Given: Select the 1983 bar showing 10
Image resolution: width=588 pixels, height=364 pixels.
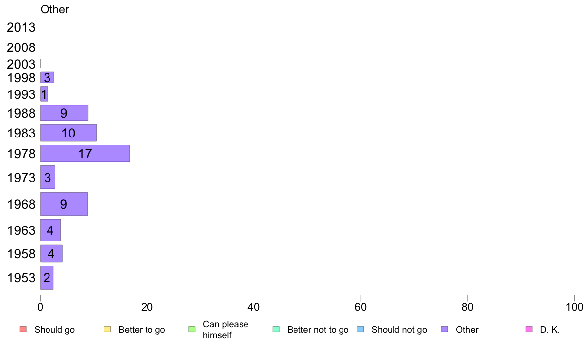Looking at the screenshot, I should (x=68, y=133).
